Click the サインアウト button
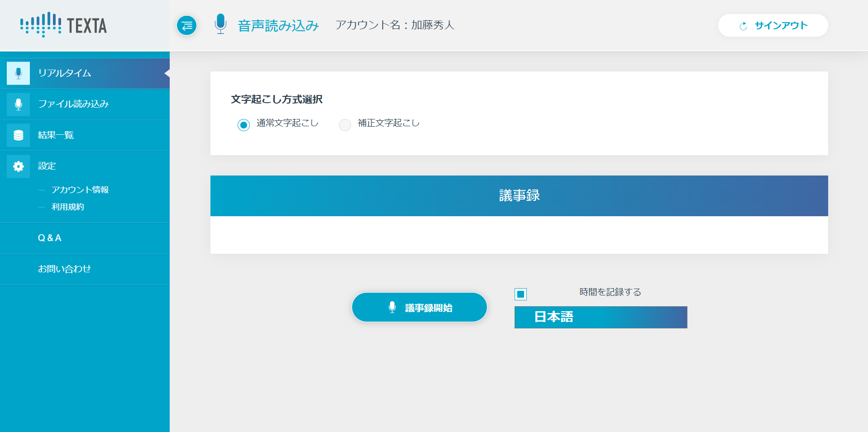 [x=773, y=25]
